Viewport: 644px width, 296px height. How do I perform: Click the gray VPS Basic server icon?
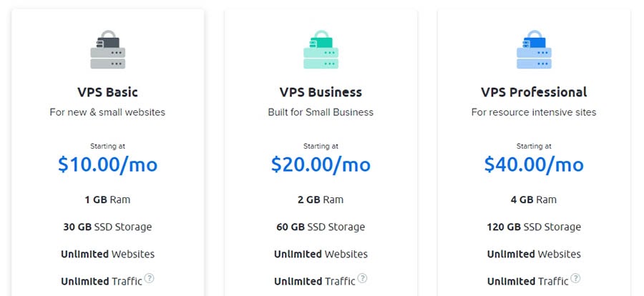pos(107,49)
